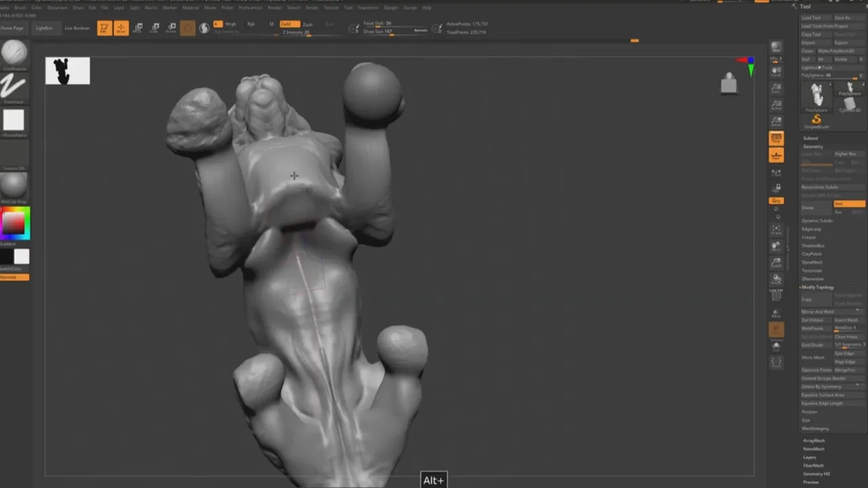Toggle the Zadd button
The height and width of the screenshot is (488, 868).
pos(290,24)
